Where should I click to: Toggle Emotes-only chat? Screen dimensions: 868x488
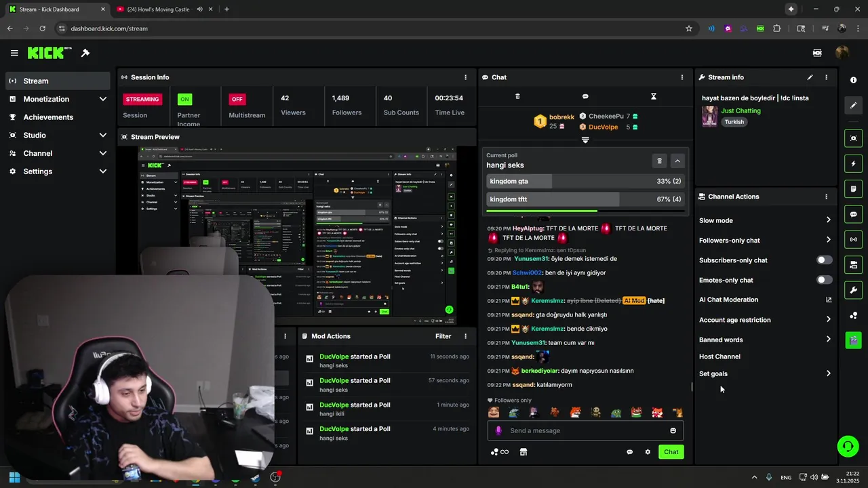824,280
